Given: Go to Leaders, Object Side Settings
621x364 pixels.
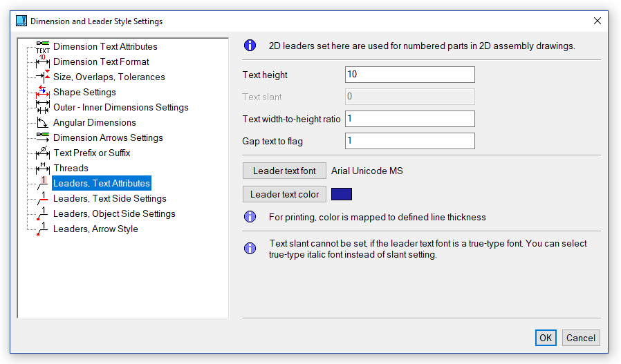Looking at the screenshot, I should (114, 214).
